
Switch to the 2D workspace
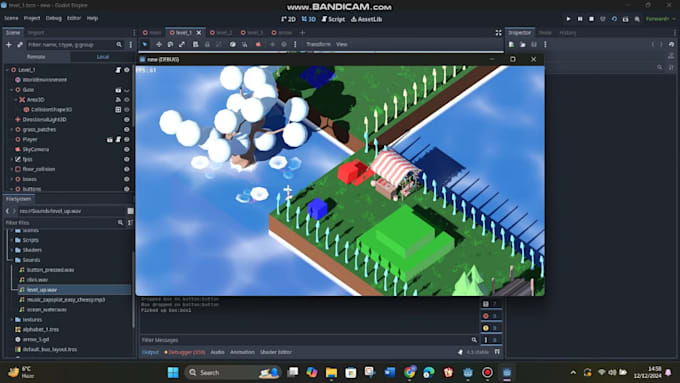click(288, 19)
